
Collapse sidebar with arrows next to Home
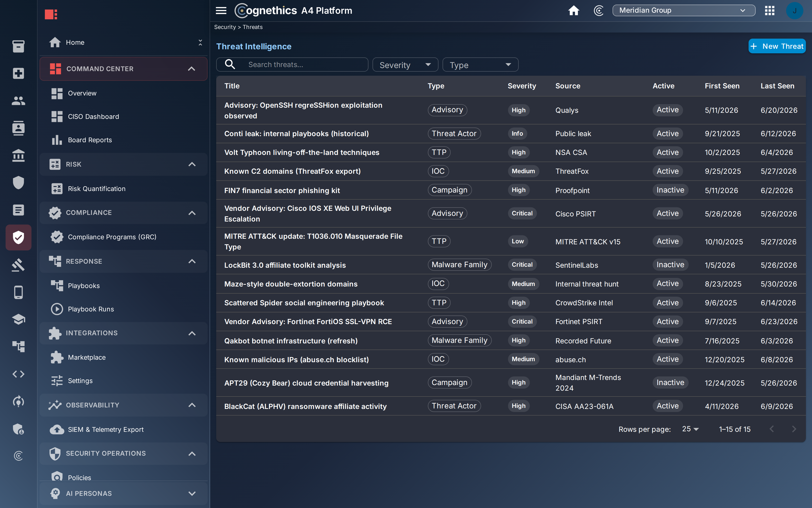200,42
